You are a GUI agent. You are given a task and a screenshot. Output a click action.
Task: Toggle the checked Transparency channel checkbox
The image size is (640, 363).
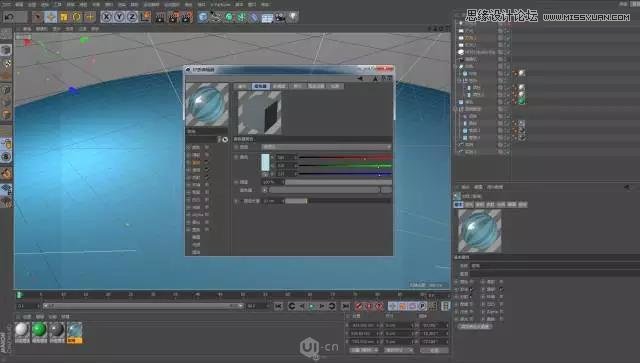tap(207, 170)
